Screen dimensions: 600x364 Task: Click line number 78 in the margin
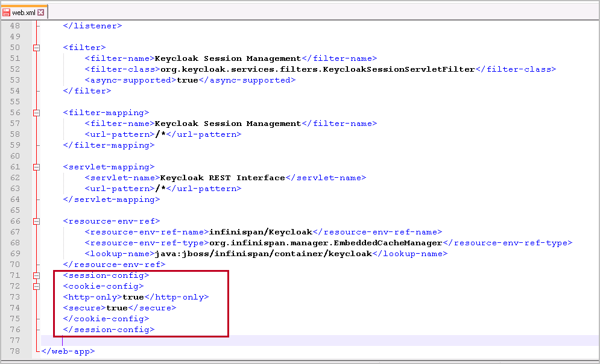pyautogui.click(x=15, y=351)
